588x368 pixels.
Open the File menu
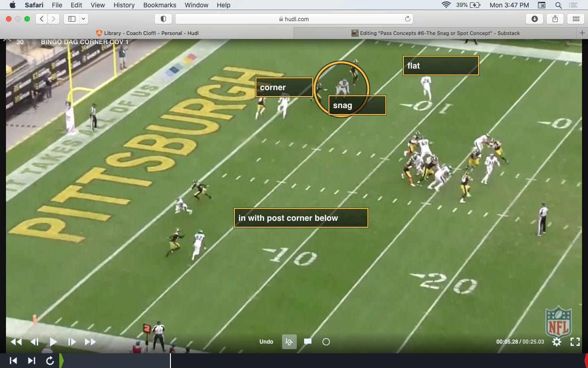tap(57, 5)
